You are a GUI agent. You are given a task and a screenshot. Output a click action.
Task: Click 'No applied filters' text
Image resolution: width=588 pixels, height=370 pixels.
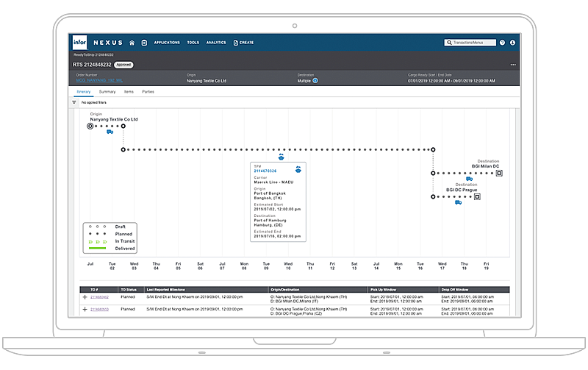[94, 102]
